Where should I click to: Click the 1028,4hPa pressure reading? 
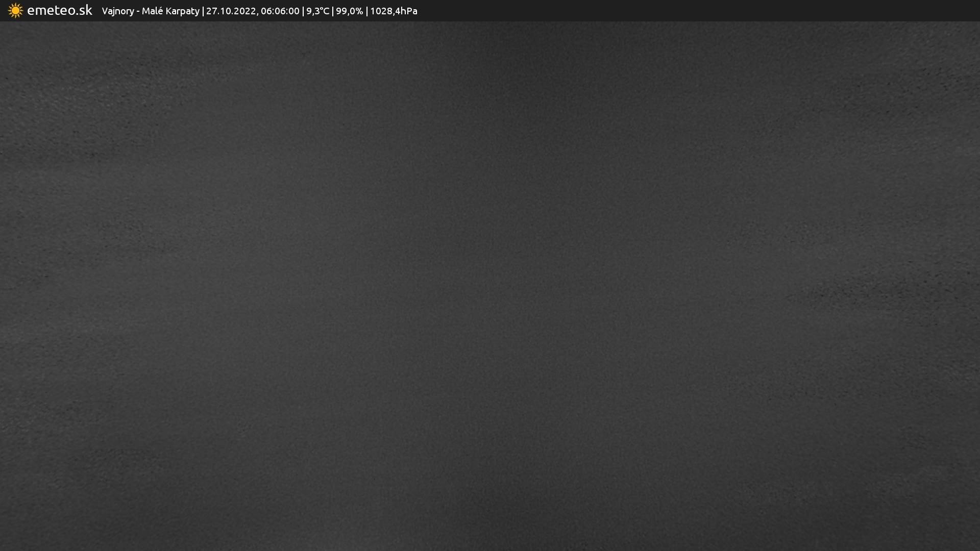[x=394, y=11]
